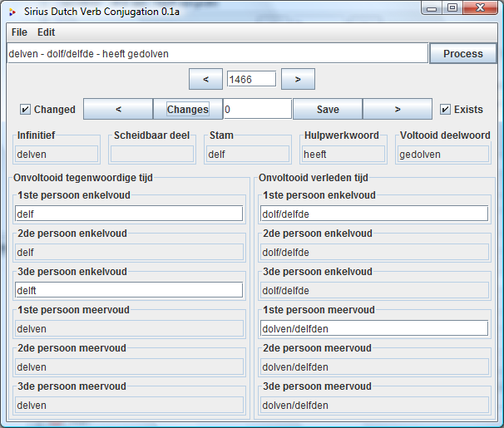
Task: Click the Voltooid deelwoord field showing gedolven
Action: 443,154
